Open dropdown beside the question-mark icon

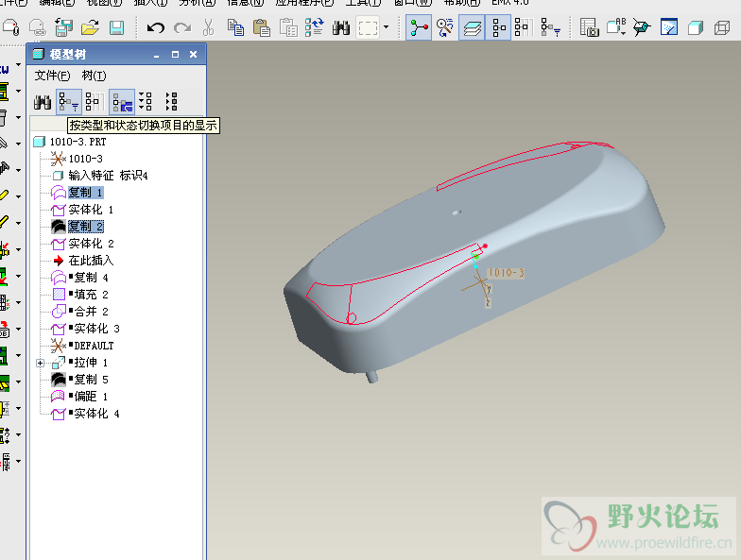coord(19,434)
